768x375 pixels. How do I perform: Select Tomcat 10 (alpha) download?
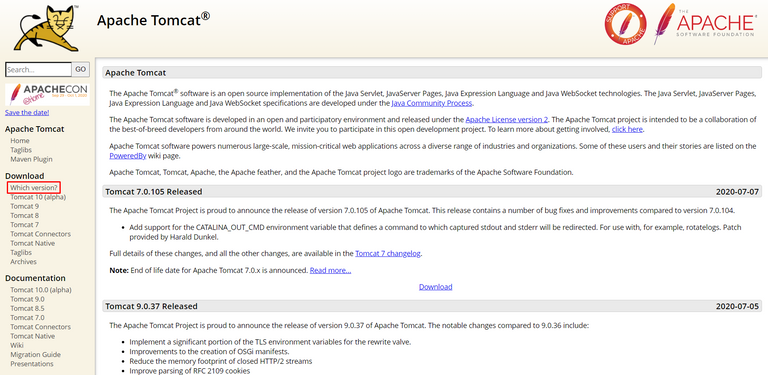tap(38, 197)
